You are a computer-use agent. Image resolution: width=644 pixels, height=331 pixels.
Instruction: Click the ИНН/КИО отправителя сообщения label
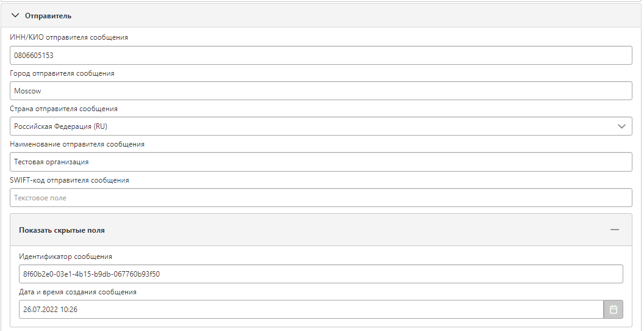click(x=69, y=37)
